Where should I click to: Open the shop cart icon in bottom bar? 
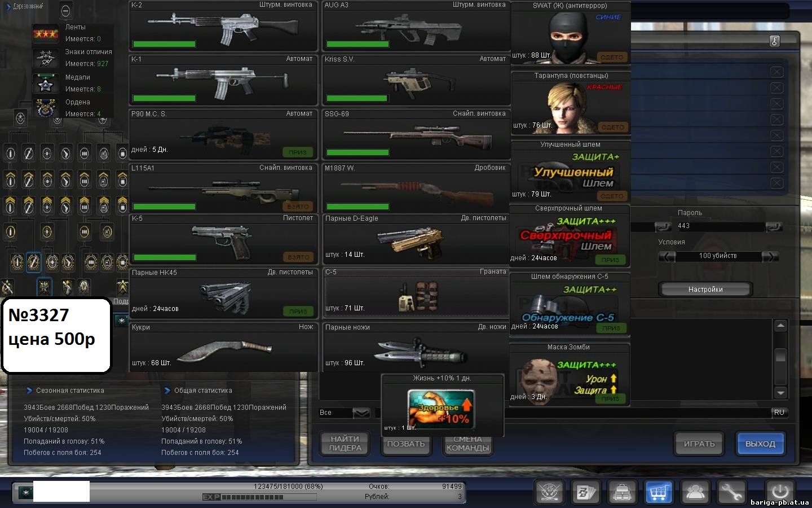[x=658, y=492]
